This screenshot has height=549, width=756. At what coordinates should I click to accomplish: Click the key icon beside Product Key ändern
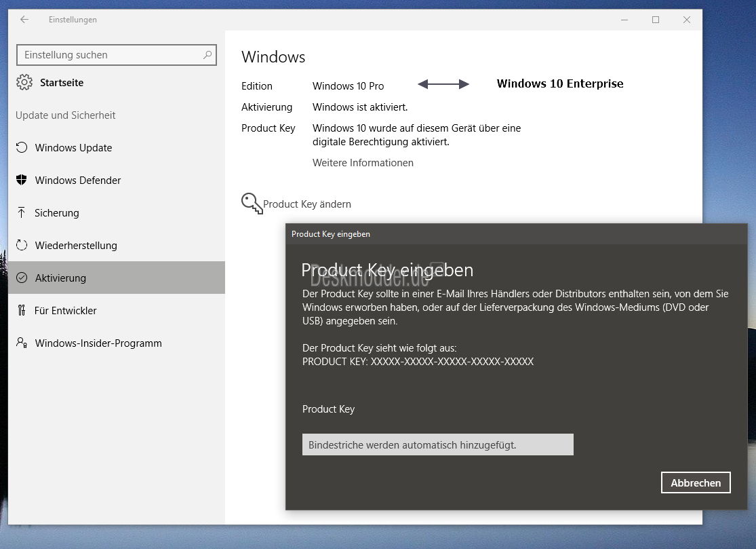point(252,204)
